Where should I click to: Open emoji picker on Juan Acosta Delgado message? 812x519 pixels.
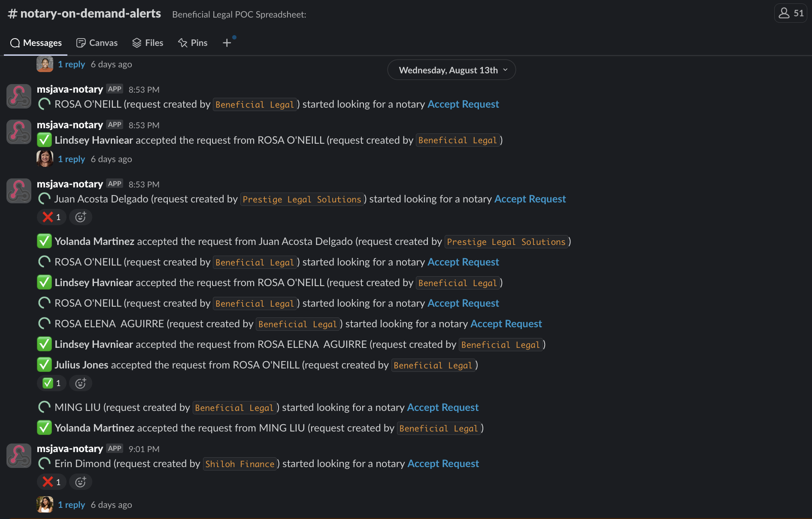pyautogui.click(x=81, y=217)
